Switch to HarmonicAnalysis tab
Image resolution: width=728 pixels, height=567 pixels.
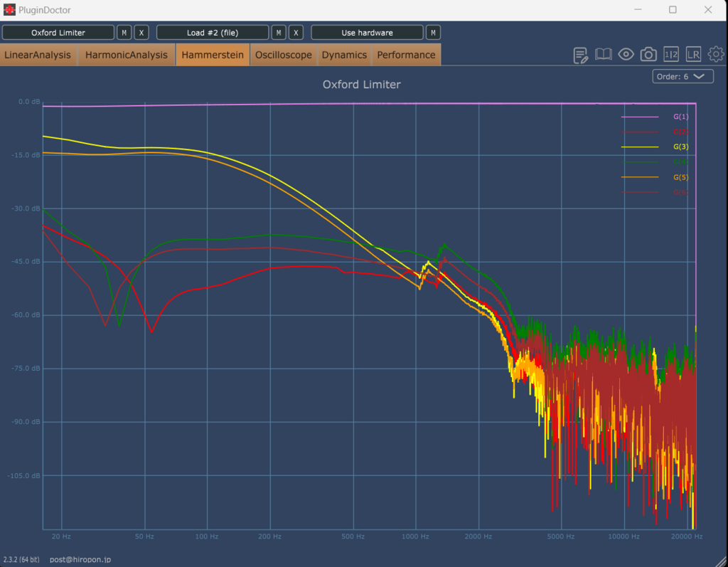127,55
